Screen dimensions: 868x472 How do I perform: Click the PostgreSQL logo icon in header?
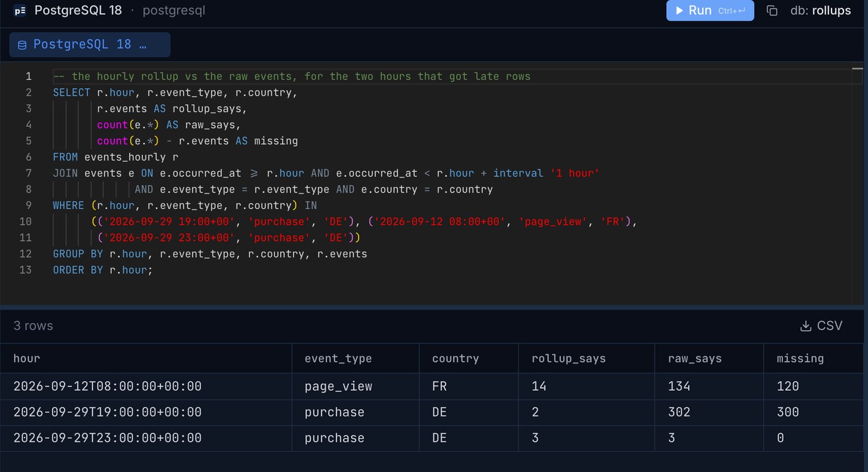pyautogui.click(x=20, y=11)
